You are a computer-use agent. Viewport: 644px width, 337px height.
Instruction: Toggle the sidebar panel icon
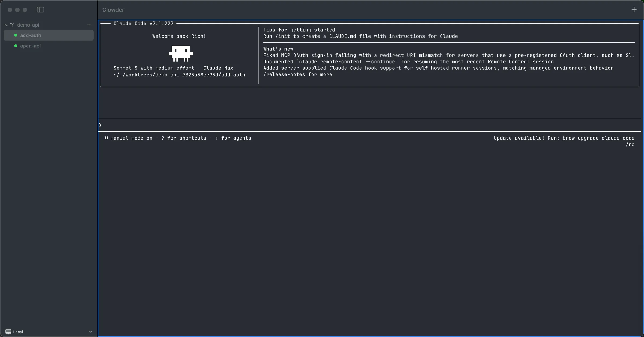41,10
